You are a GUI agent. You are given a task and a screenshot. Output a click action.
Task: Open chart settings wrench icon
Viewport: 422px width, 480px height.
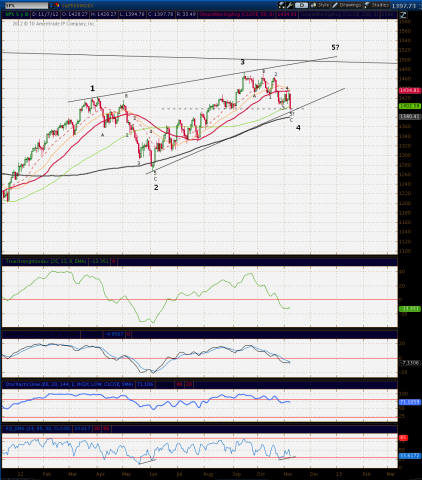[x=290, y=5]
